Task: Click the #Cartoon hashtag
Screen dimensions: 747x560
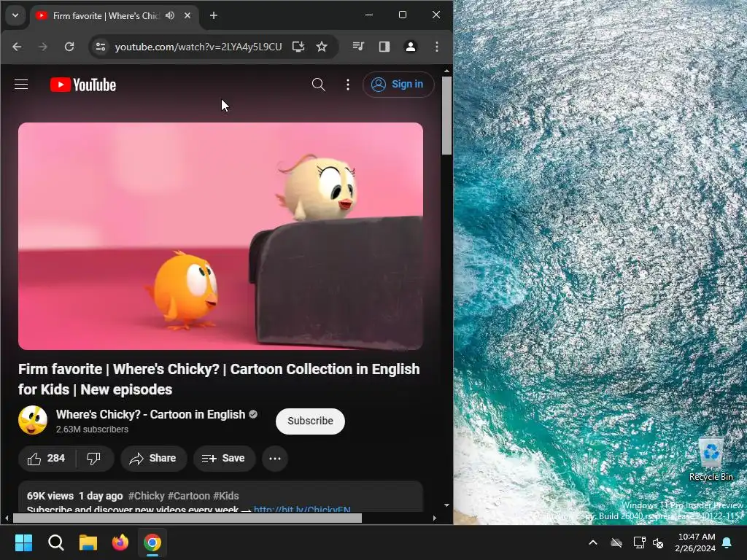Action: coord(189,496)
